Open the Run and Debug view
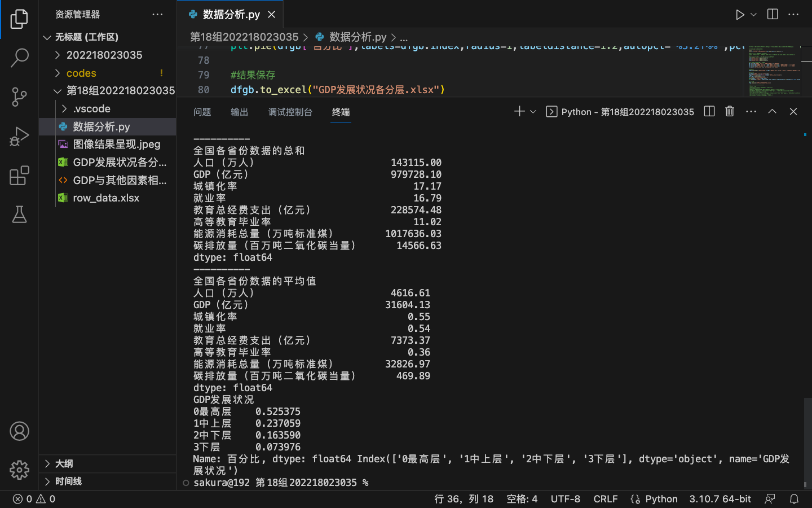Screen dimensions: 812x508 point(20,135)
